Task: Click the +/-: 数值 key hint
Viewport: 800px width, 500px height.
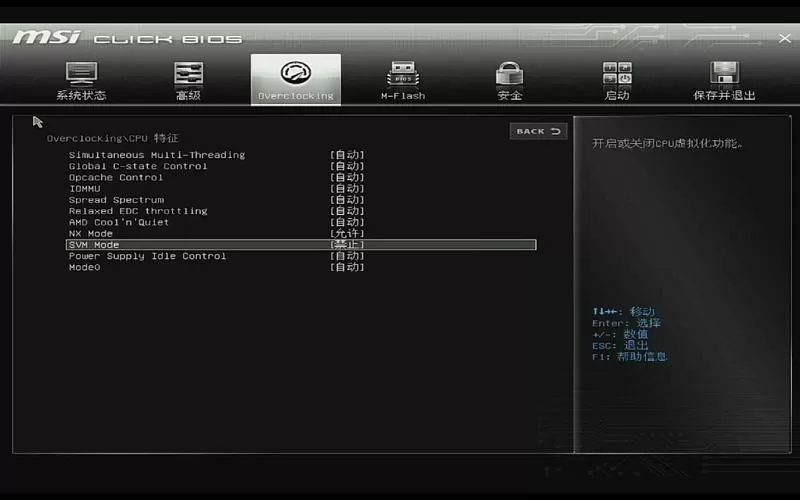Action: click(x=620, y=334)
